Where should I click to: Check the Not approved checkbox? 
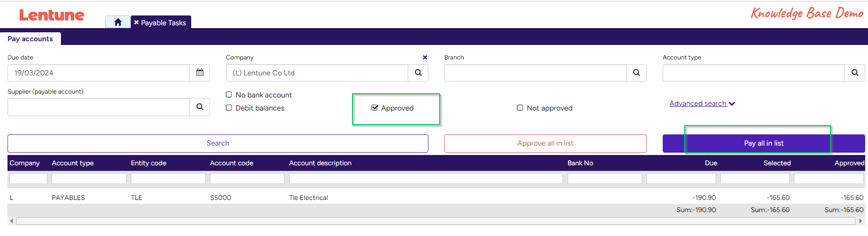[x=520, y=108]
